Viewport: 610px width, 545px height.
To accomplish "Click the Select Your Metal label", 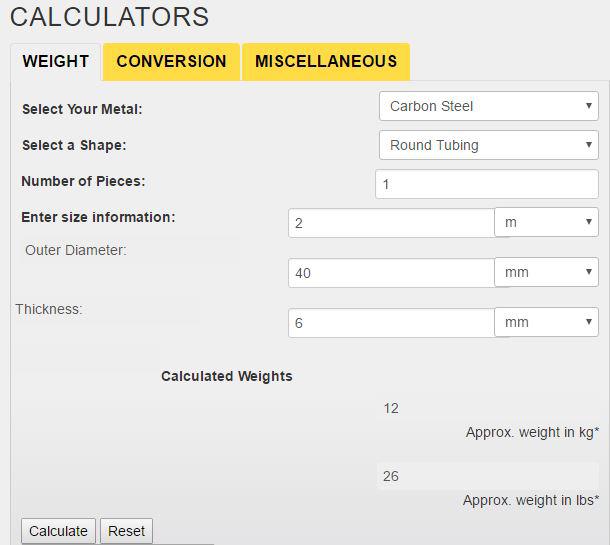I will [82, 109].
